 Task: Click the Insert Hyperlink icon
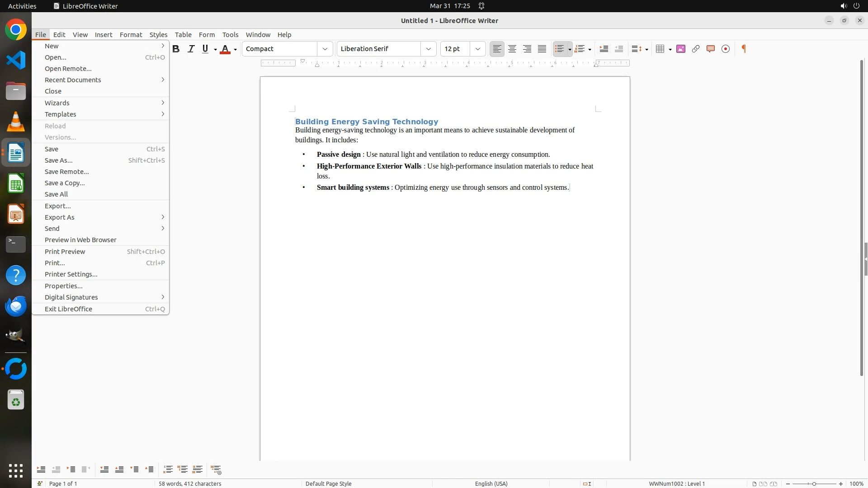click(x=695, y=49)
